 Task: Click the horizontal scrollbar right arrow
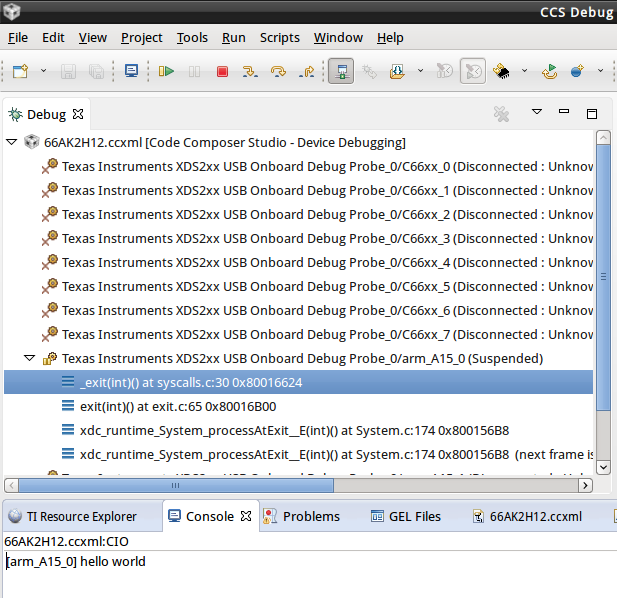[586, 485]
